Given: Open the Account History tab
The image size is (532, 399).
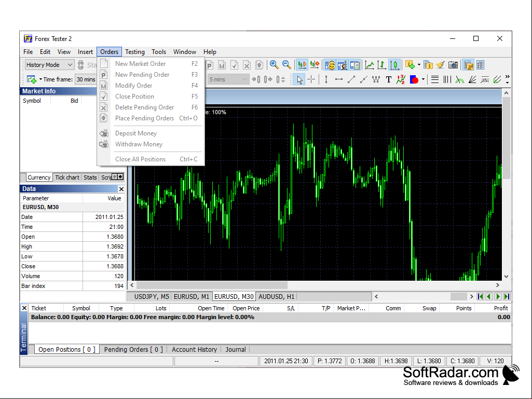Looking at the screenshot, I should 194,350.
